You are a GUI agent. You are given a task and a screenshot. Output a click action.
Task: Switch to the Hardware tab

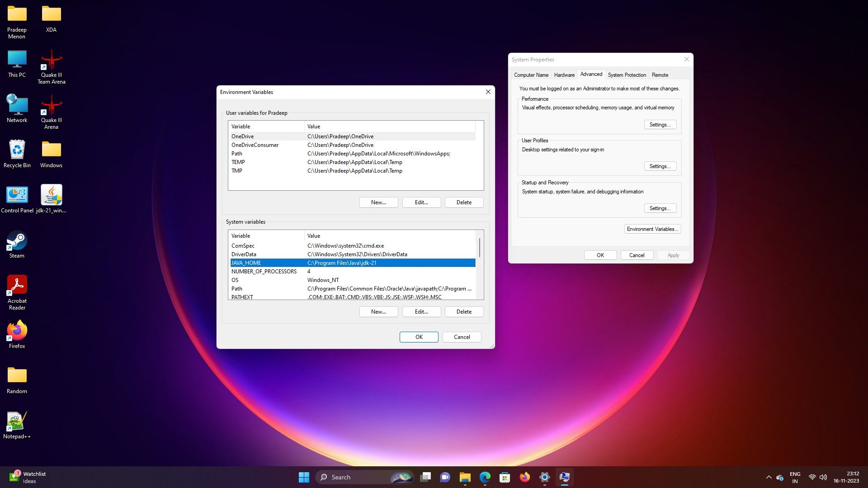[x=564, y=75]
